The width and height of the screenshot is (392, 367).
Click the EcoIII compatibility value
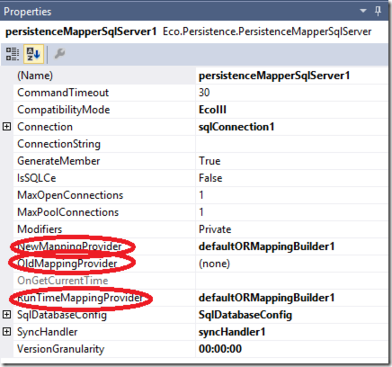pos(212,110)
